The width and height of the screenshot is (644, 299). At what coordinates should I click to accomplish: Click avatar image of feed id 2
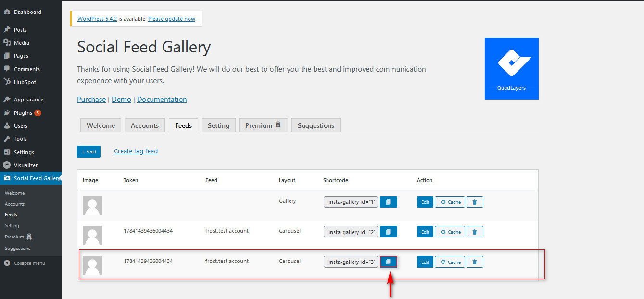[x=92, y=236]
